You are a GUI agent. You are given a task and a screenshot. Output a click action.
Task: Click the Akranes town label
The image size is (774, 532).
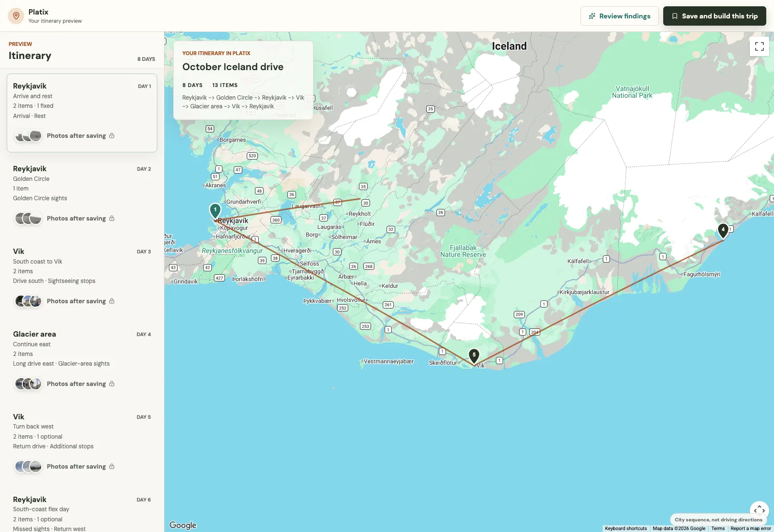point(215,185)
